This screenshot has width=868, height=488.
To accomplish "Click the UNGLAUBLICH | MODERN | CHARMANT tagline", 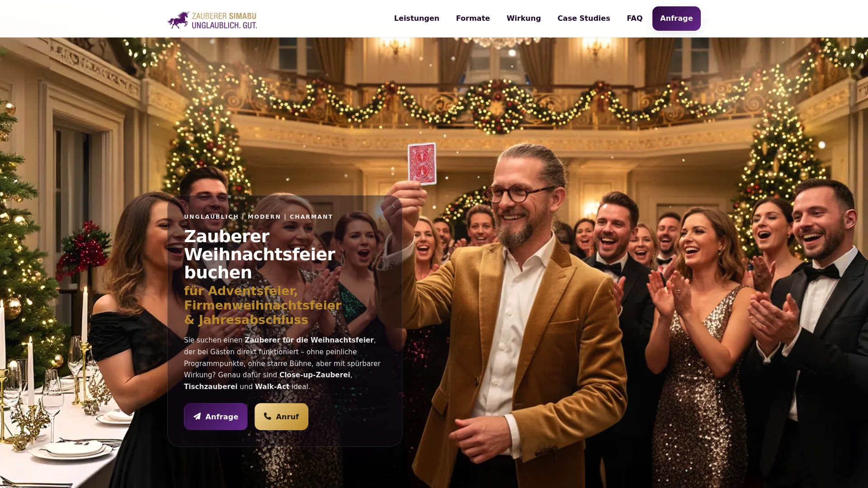I will point(258,217).
